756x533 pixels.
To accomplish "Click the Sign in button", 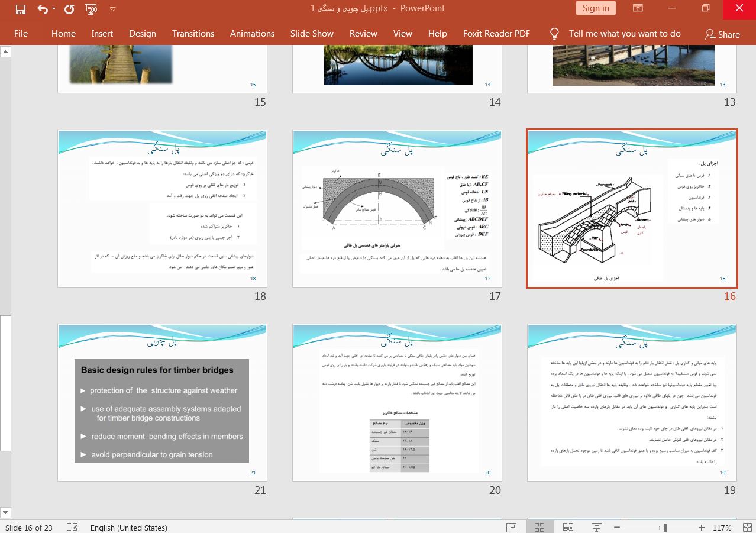I will (x=595, y=8).
